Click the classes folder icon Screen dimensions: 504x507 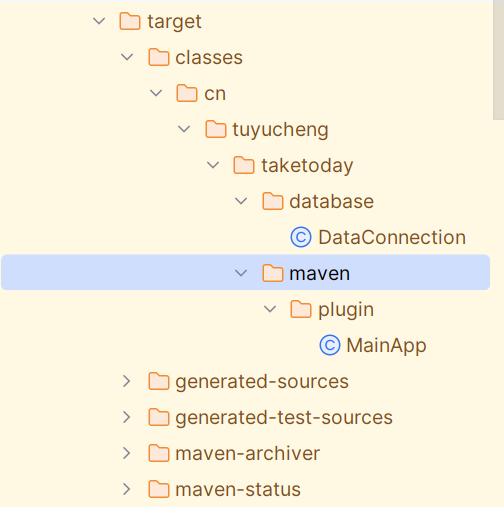pos(159,57)
